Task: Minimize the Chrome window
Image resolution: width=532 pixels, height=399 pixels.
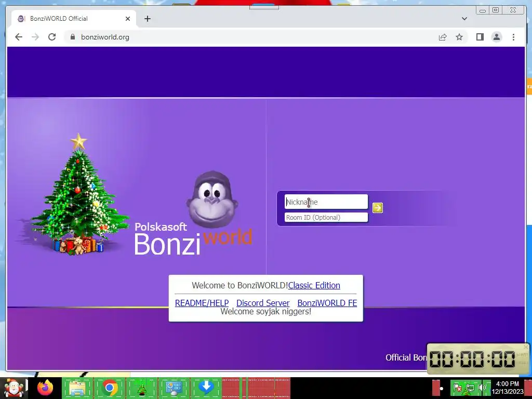Action: (483, 10)
